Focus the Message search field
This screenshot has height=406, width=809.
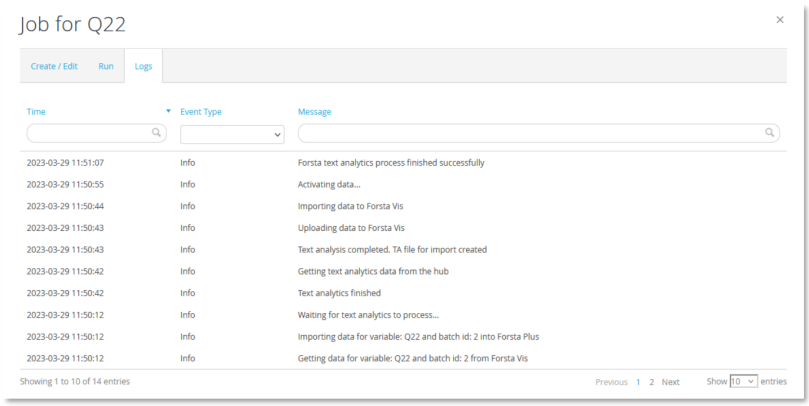(530, 133)
